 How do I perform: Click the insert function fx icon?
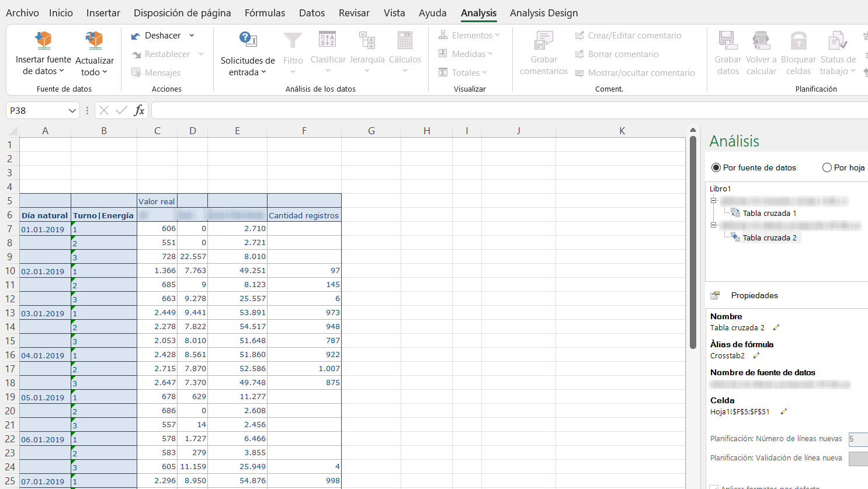[x=139, y=110]
